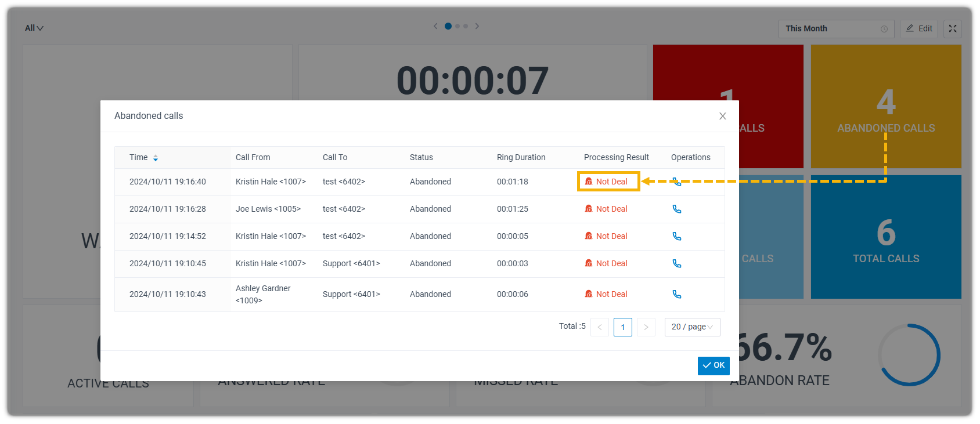Click the OK button

[713, 365]
